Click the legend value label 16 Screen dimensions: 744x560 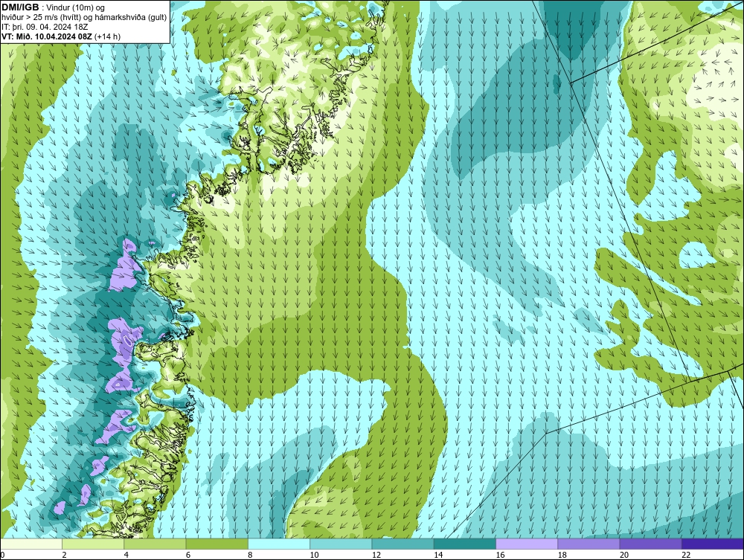pos(501,556)
